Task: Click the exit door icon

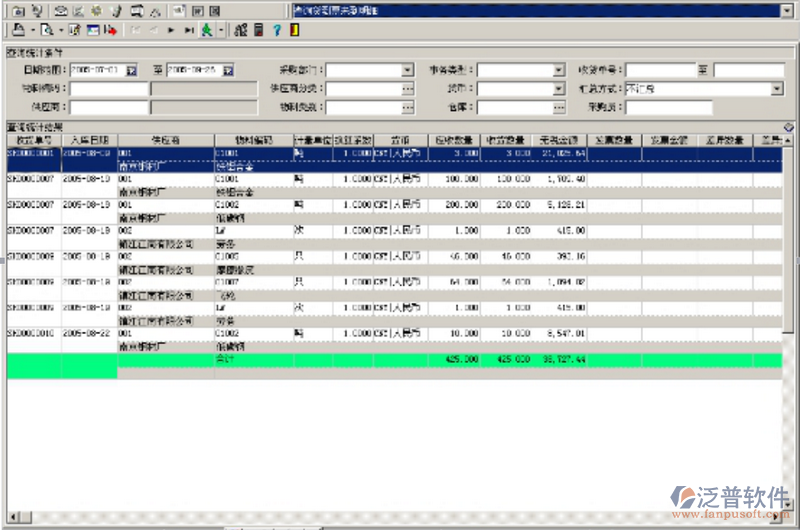Action: [292, 30]
